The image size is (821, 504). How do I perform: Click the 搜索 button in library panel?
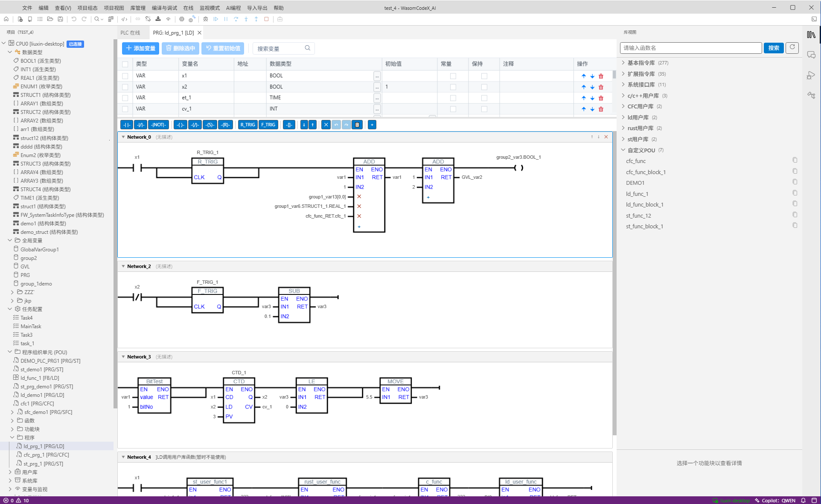tap(774, 48)
